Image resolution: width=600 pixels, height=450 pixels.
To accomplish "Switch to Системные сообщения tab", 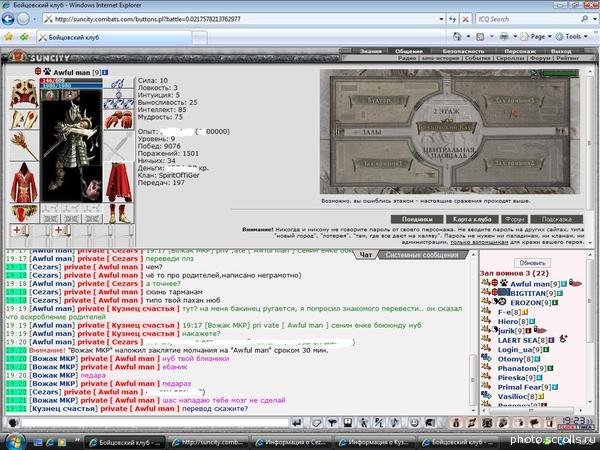I will [422, 255].
